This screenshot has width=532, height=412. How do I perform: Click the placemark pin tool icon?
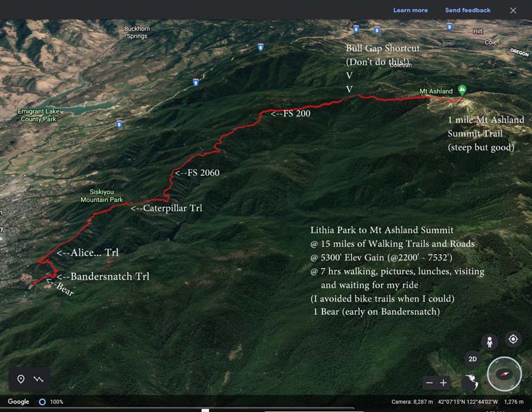[21, 379]
